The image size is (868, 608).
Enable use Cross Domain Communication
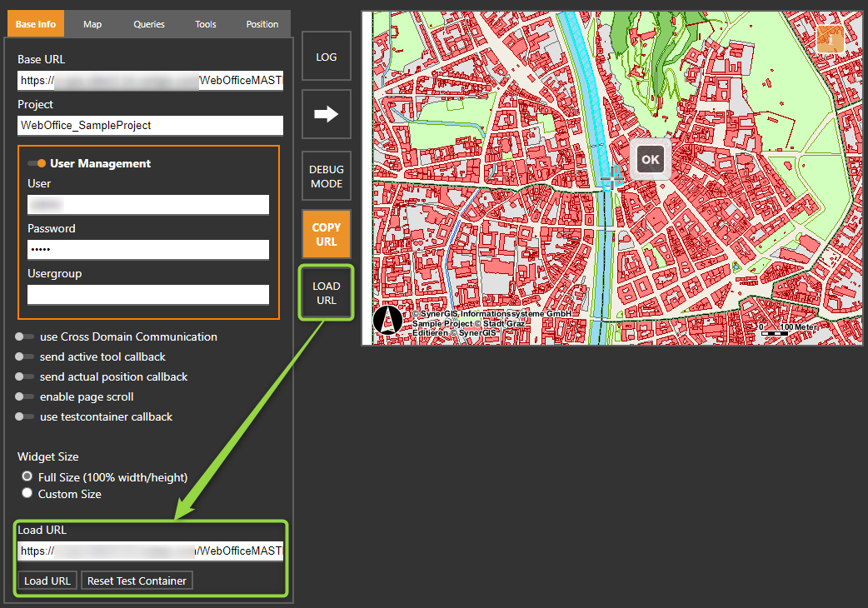26,336
